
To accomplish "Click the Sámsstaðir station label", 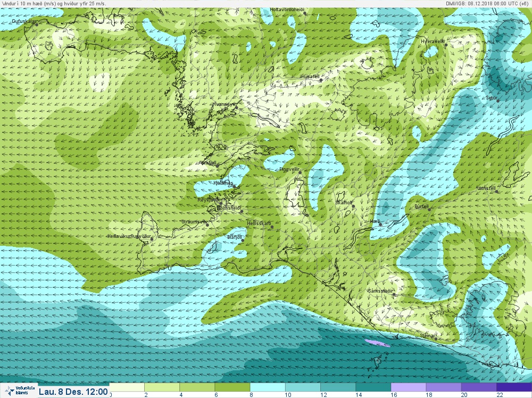I will tap(381, 291).
